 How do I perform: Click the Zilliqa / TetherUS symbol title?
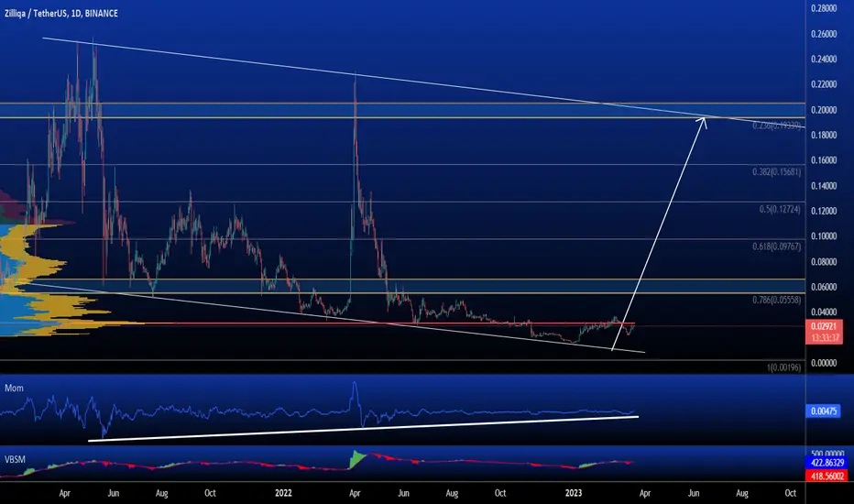[36, 13]
